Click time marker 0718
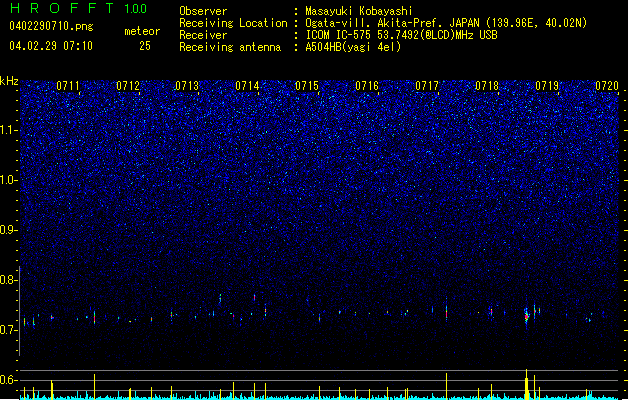This screenshot has width=629, height=400. 487,86
